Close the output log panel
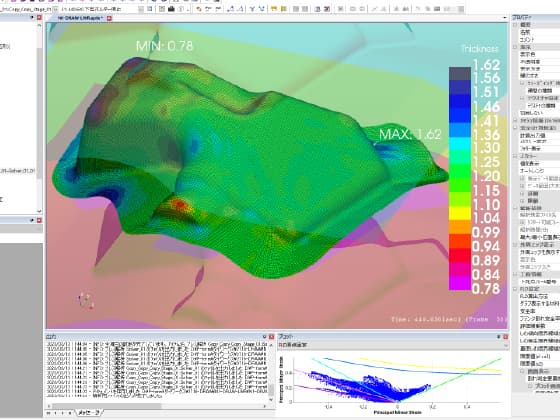 click(271, 336)
